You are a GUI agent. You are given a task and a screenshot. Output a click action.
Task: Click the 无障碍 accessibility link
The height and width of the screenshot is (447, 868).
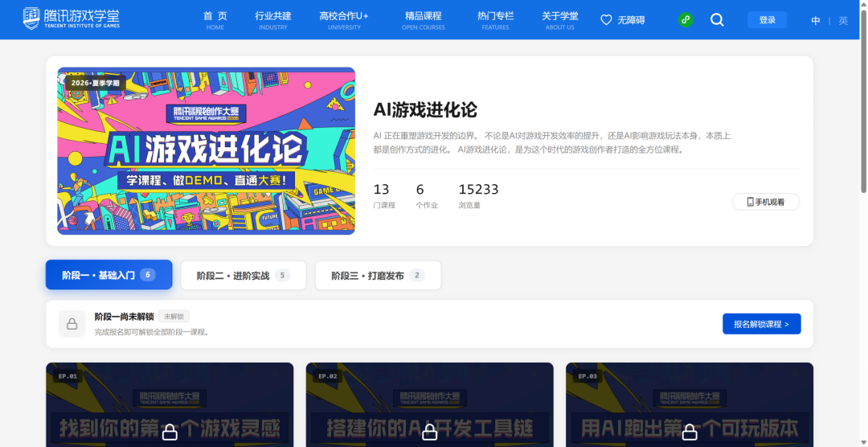[x=631, y=20]
